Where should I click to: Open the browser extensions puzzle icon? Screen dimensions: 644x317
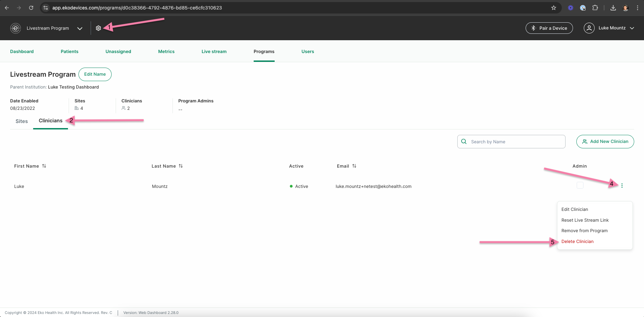(x=595, y=8)
